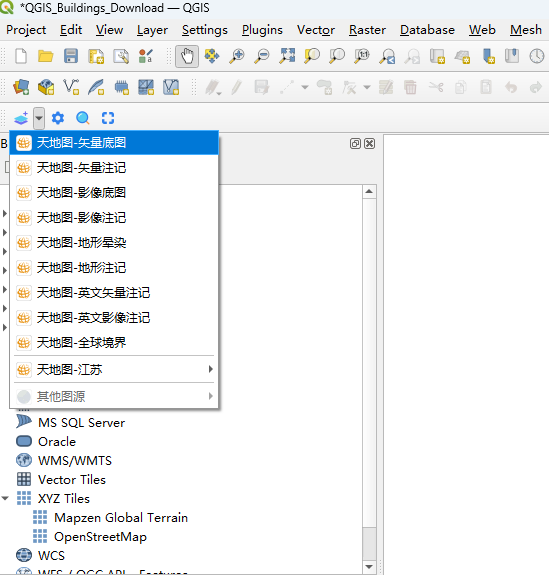549x575 pixels.
Task: Create a new project with the blank page icon
Action: point(21,56)
